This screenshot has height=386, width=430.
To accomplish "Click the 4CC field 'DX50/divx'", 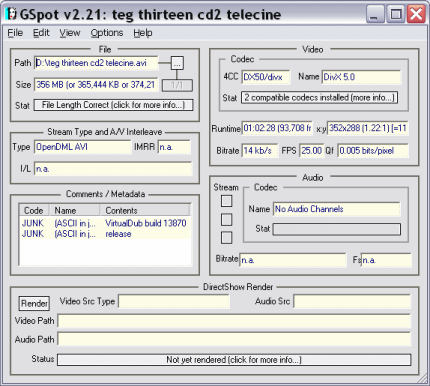I will pos(266,77).
